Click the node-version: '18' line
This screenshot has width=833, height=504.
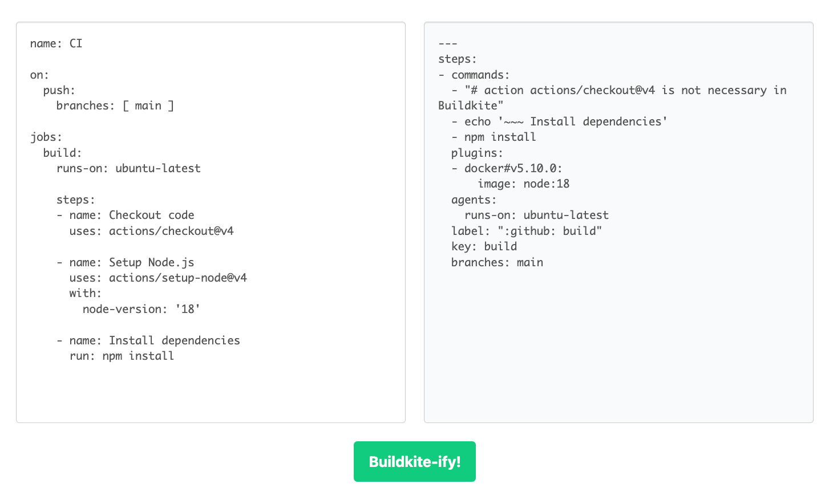(x=141, y=309)
